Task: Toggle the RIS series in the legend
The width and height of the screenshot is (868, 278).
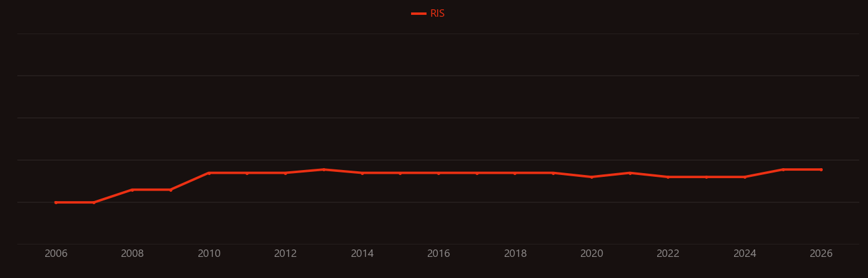Action: [428, 14]
